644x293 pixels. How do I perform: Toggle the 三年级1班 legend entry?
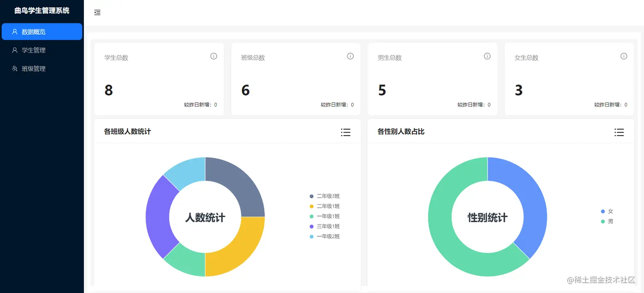[325, 226]
